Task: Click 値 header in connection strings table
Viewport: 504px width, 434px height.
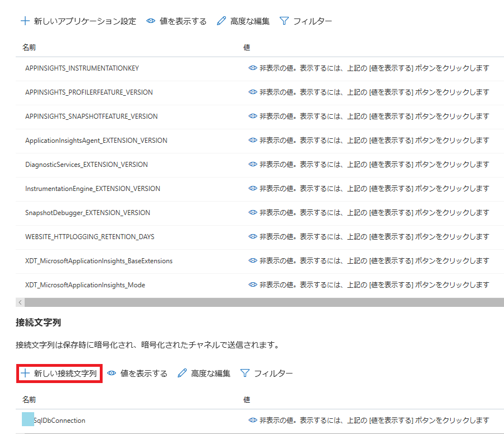Action: point(247,400)
